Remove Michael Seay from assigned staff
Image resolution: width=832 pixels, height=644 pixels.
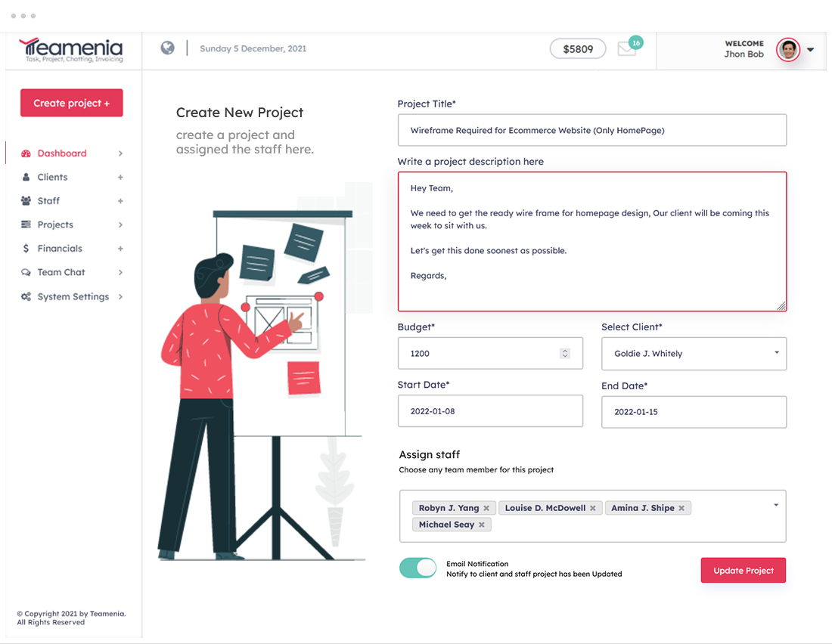click(481, 525)
